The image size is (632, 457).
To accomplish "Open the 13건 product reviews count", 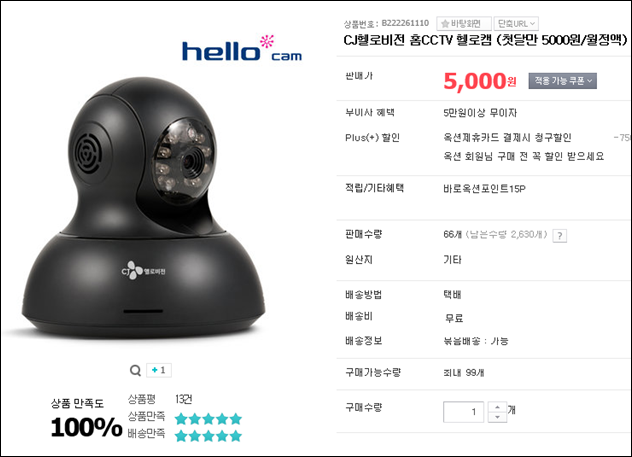I will [x=183, y=399].
